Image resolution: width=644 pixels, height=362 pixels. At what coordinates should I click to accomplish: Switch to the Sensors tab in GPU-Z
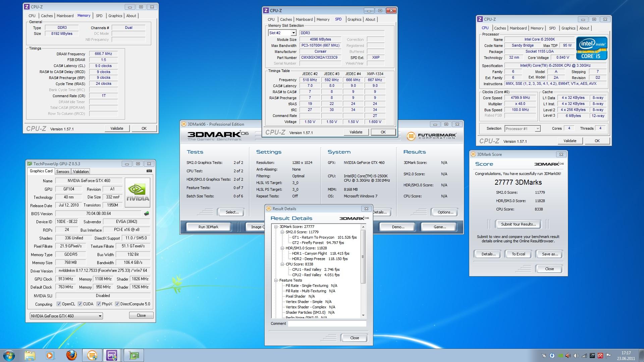click(x=63, y=171)
